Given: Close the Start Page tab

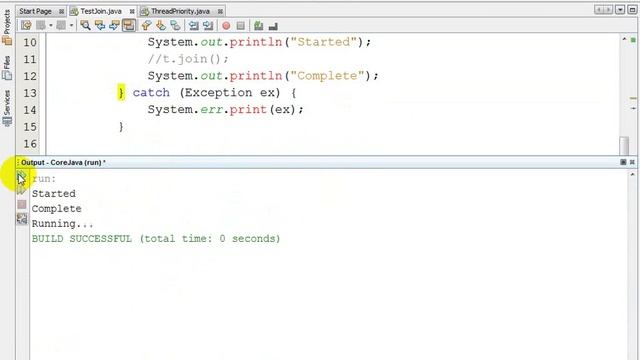Looking at the screenshot, I should (x=61, y=11).
